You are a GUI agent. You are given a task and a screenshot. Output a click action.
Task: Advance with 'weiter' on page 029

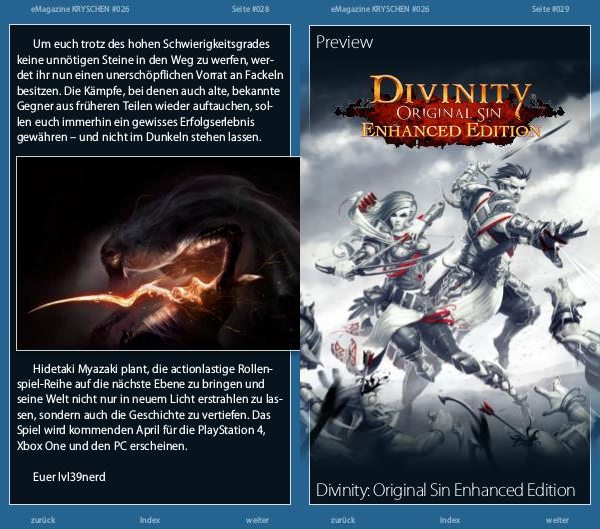557,520
